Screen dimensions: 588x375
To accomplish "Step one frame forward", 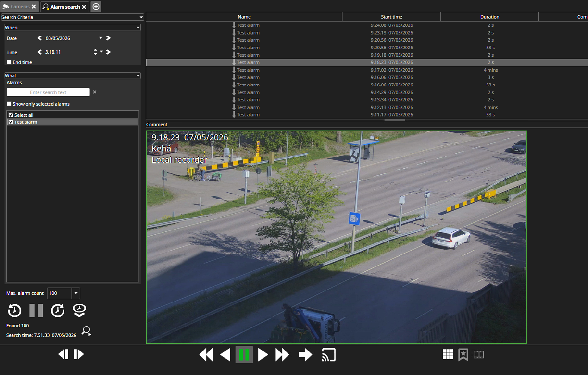I will click(x=79, y=354).
